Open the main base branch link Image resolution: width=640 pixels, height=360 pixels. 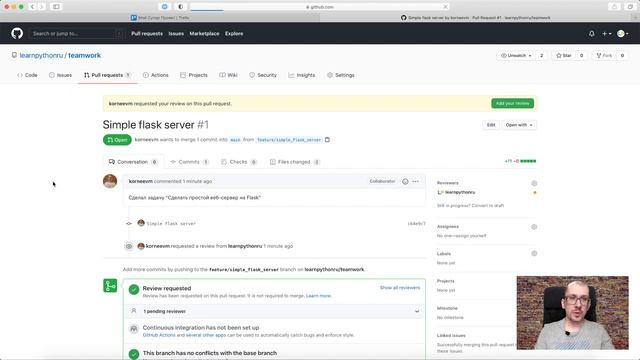tap(235, 140)
